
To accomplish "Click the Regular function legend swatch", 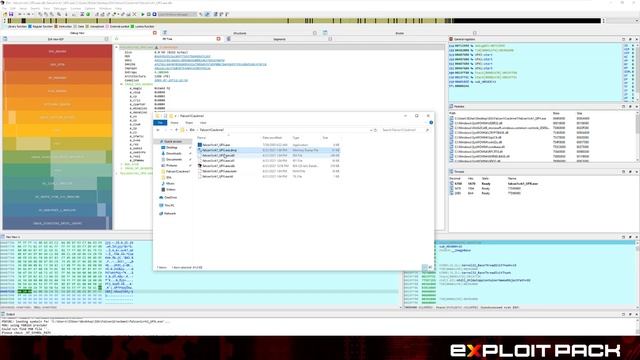I will click(30, 27).
